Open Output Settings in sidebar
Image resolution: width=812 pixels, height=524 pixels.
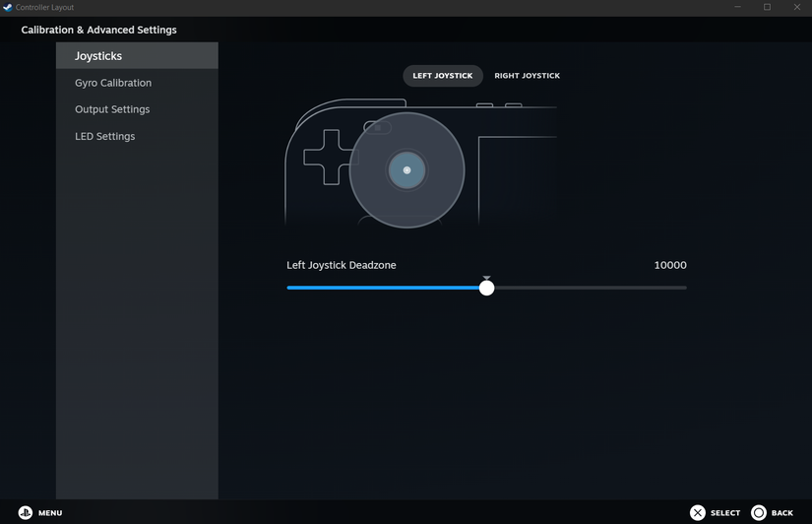click(112, 109)
